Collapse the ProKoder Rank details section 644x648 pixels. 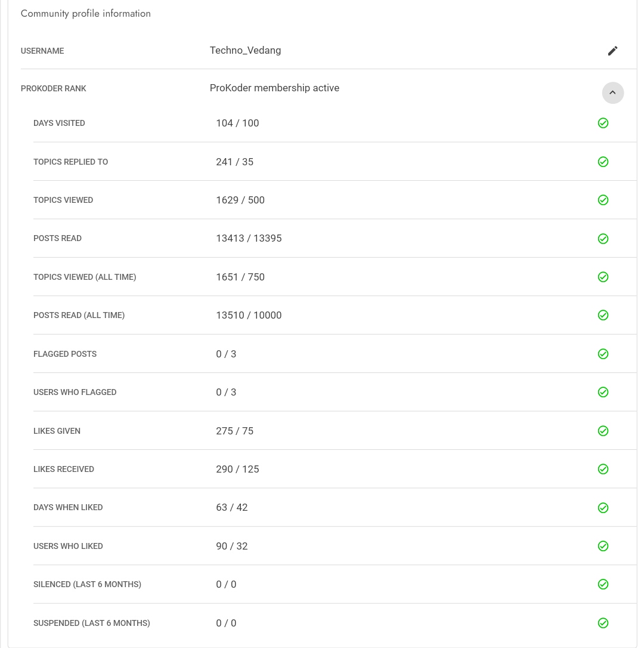pyautogui.click(x=612, y=92)
